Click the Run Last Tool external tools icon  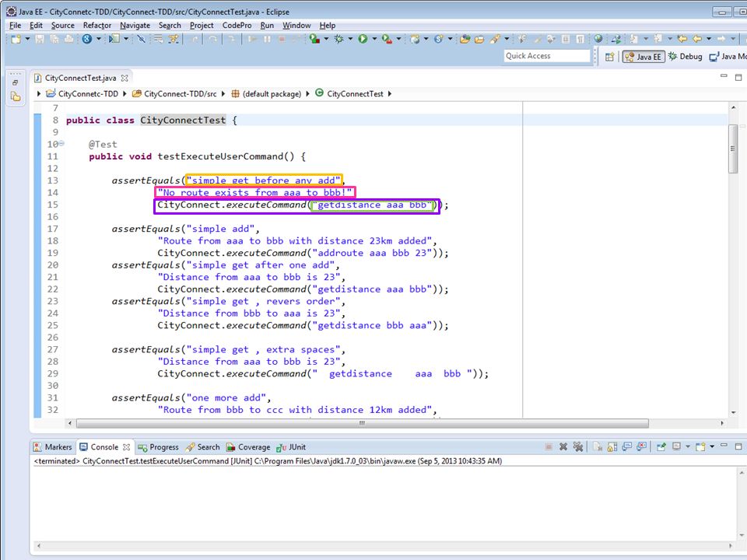click(387, 39)
